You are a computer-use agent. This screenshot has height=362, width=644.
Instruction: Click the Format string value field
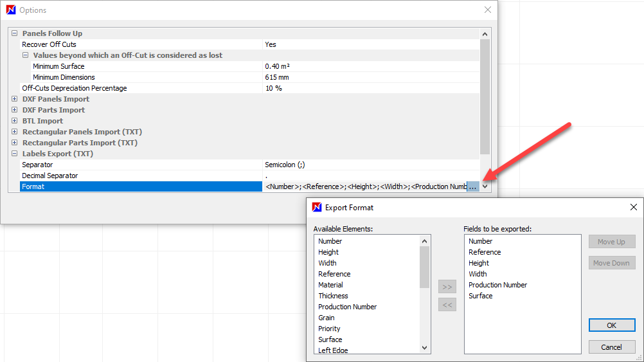(x=365, y=186)
